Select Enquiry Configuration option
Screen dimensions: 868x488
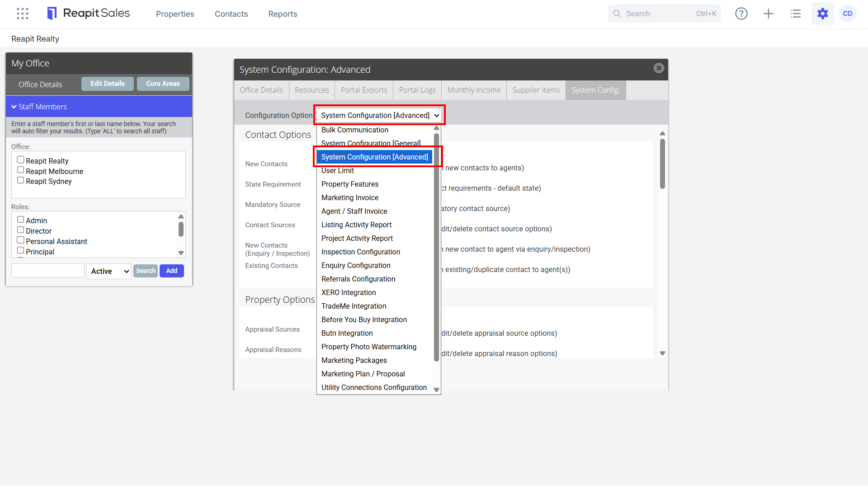pyautogui.click(x=375, y=265)
